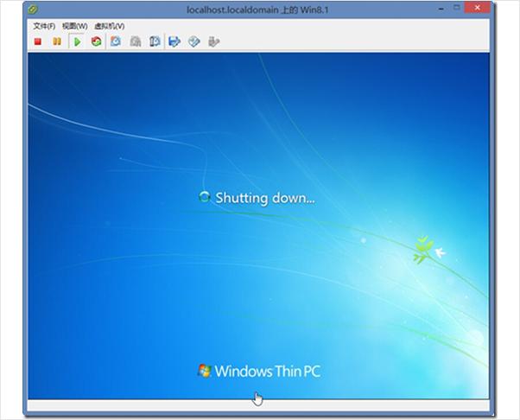Open the snapshot manager icon
The height and width of the screenshot is (420, 520).
pyautogui.click(x=155, y=41)
